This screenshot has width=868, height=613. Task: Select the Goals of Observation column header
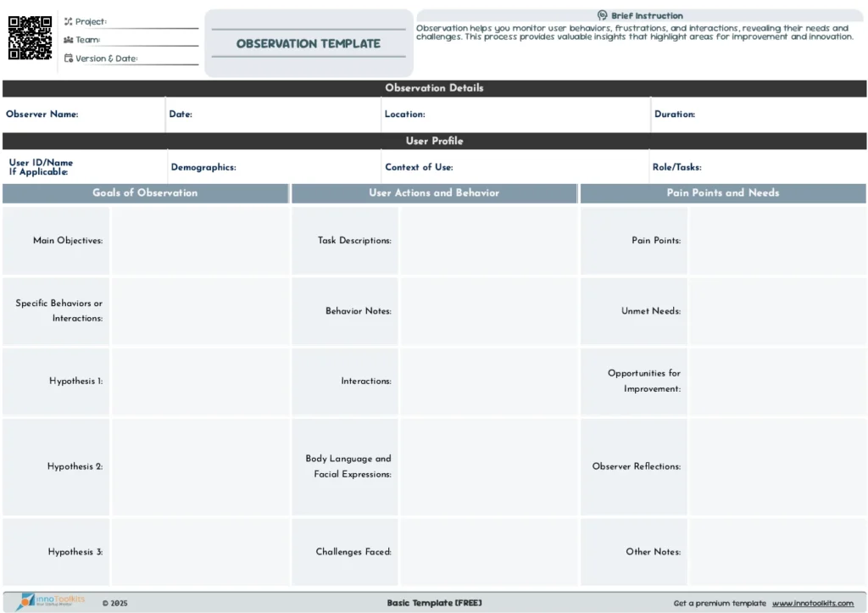pyautogui.click(x=145, y=193)
